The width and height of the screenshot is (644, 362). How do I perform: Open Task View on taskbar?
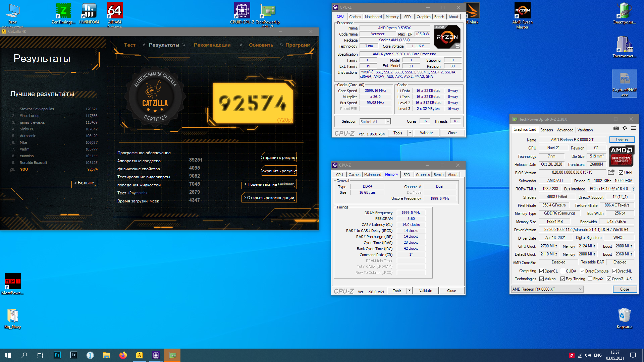click(40, 355)
